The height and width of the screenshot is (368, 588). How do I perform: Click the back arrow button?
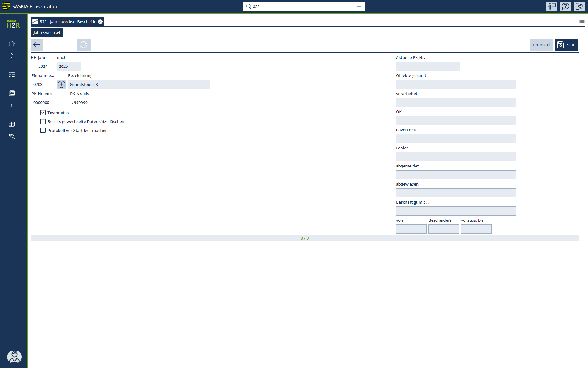37,45
